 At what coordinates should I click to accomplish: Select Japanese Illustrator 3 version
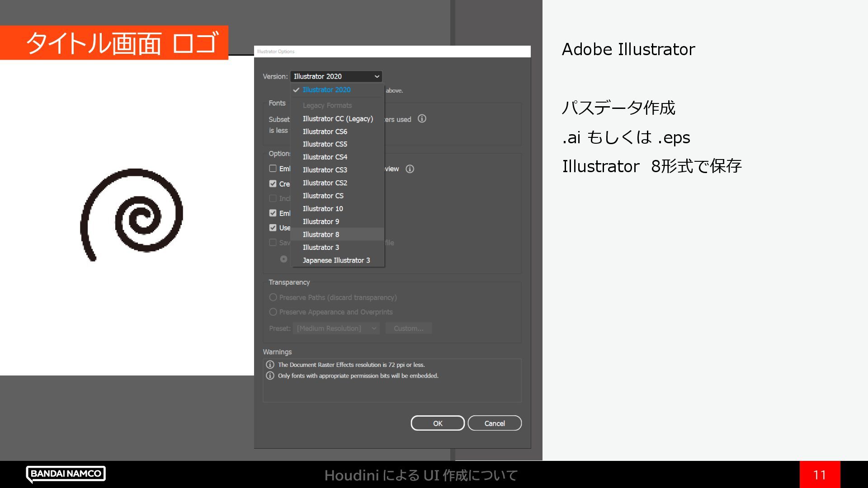tap(336, 260)
